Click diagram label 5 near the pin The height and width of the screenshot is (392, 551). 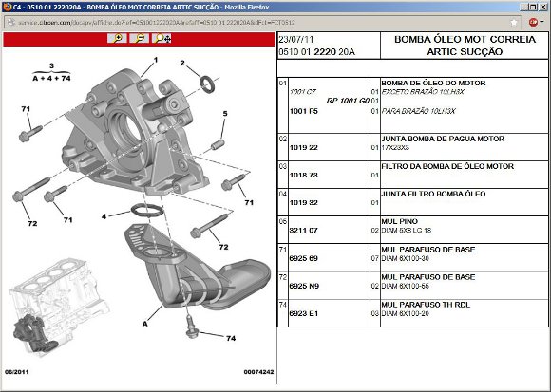(x=225, y=113)
